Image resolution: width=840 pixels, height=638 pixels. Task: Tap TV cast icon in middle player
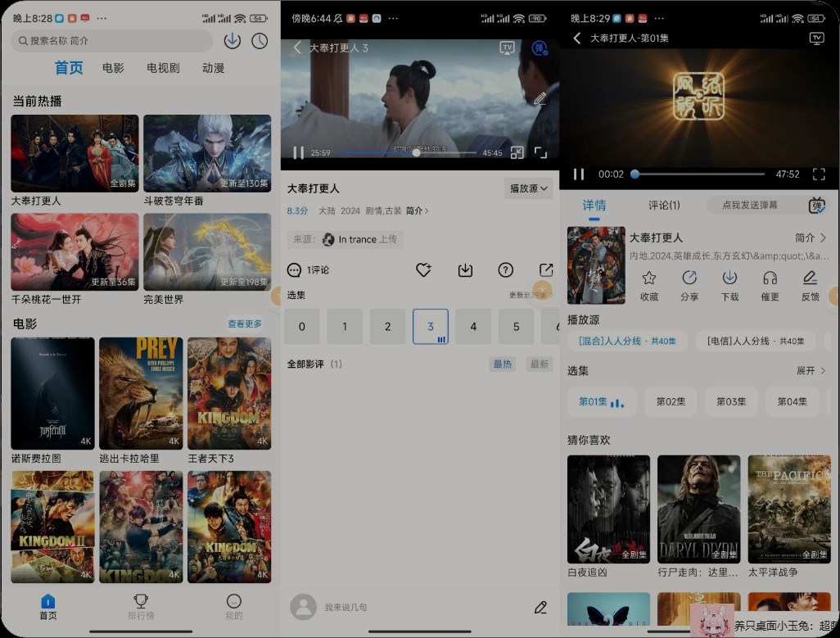tap(507, 48)
